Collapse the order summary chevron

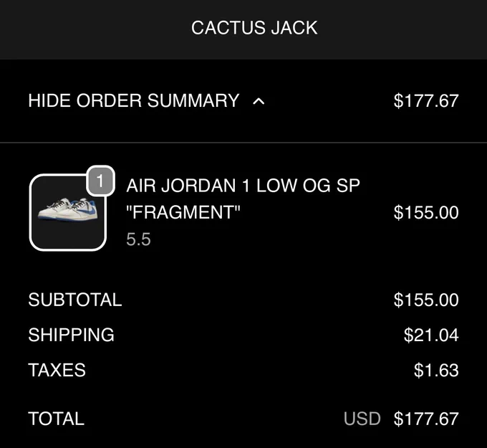click(259, 101)
